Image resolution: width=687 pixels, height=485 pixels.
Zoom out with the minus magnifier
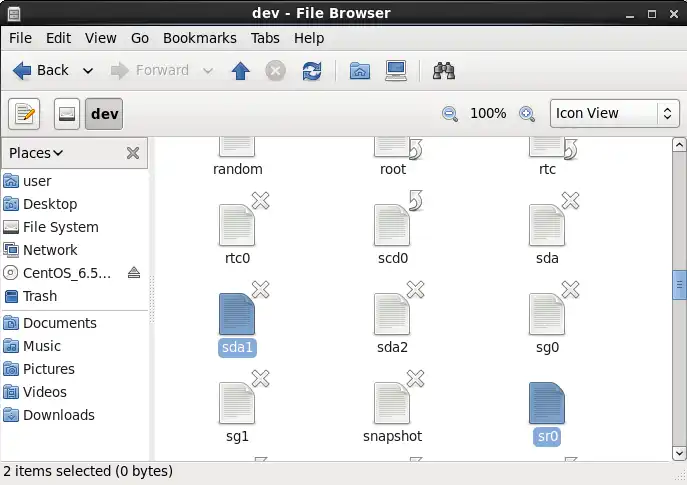450,114
